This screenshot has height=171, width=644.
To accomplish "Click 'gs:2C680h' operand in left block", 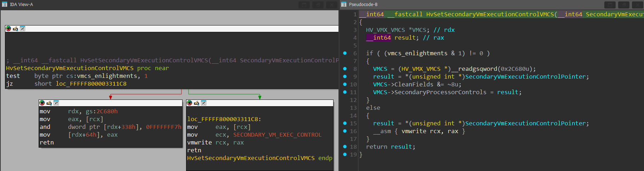I will (102, 111).
